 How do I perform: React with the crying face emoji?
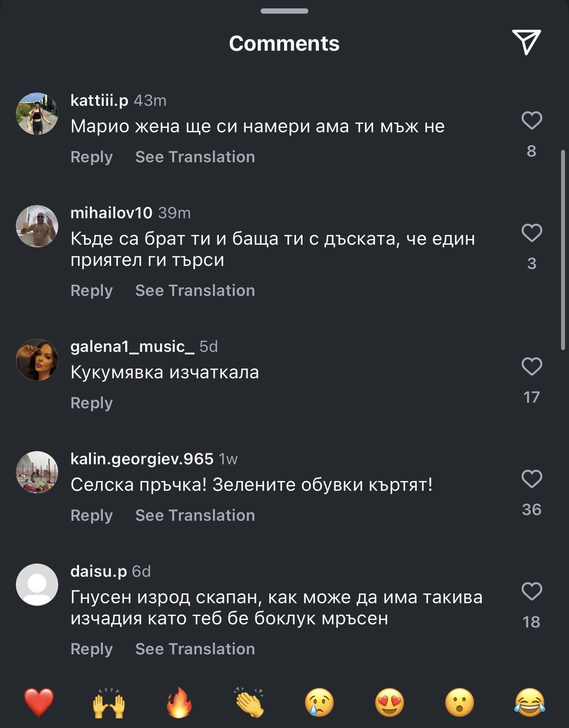click(319, 702)
